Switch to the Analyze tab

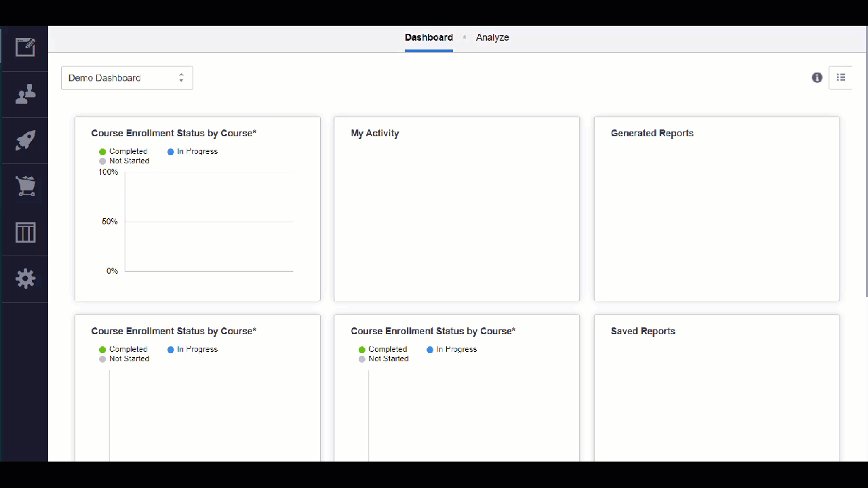(492, 37)
